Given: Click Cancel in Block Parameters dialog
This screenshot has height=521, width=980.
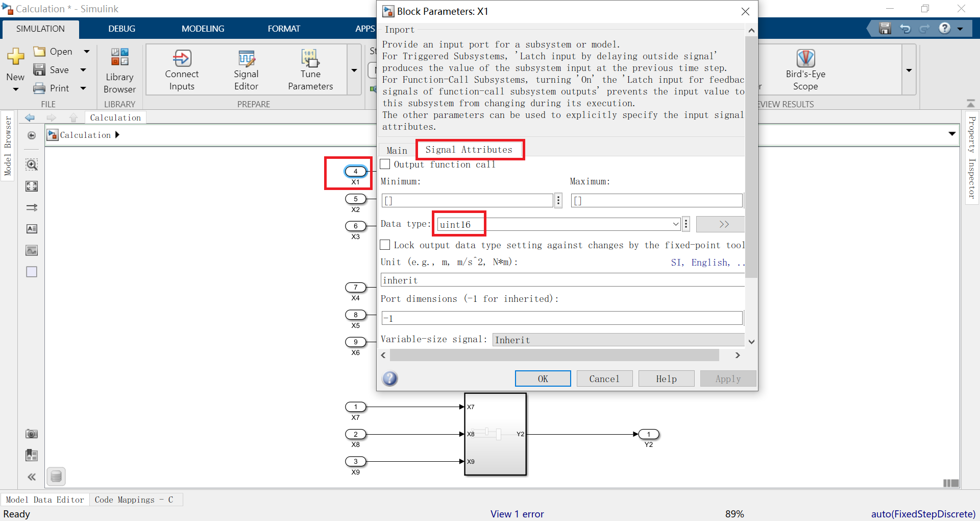Looking at the screenshot, I should point(604,378).
